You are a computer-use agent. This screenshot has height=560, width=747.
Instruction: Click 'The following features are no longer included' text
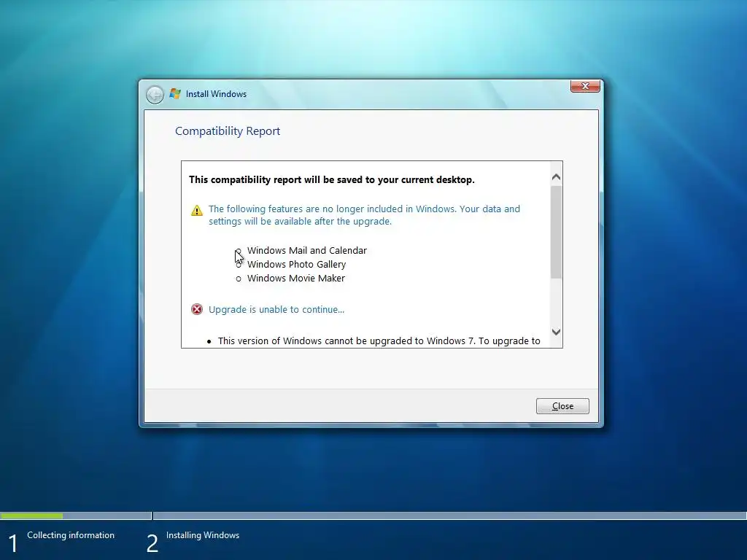pos(364,215)
